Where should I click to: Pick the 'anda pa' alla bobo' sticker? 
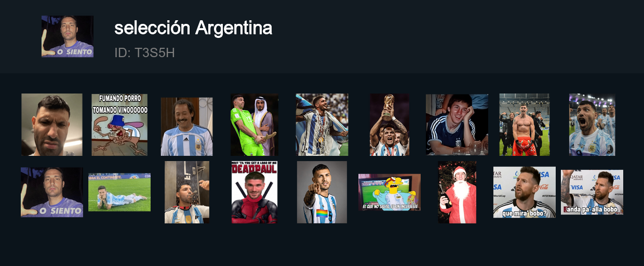(x=592, y=192)
